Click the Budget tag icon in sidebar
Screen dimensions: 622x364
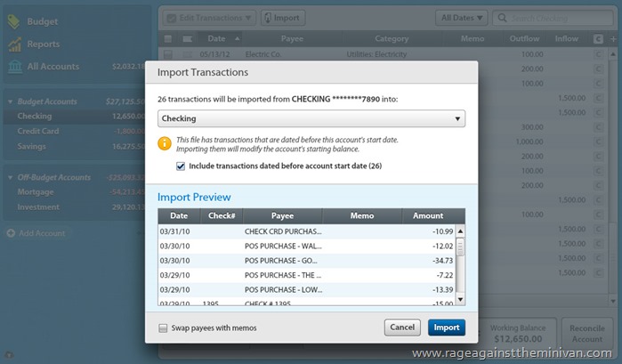pos(13,21)
